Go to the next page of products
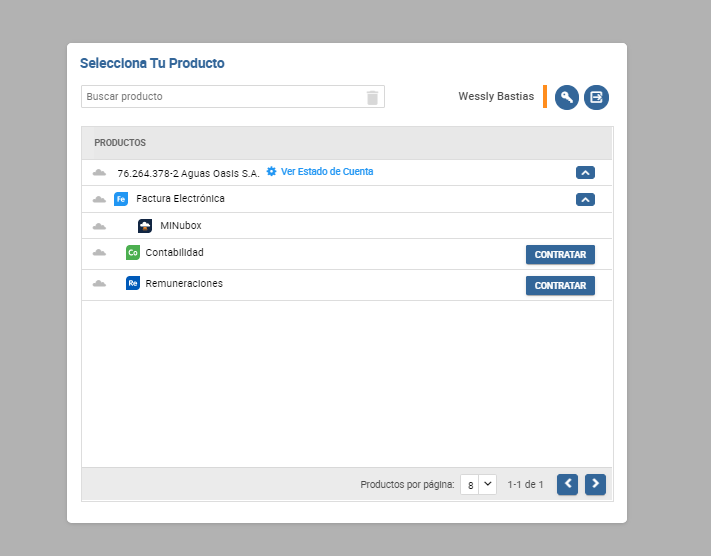 pyautogui.click(x=595, y=484)
